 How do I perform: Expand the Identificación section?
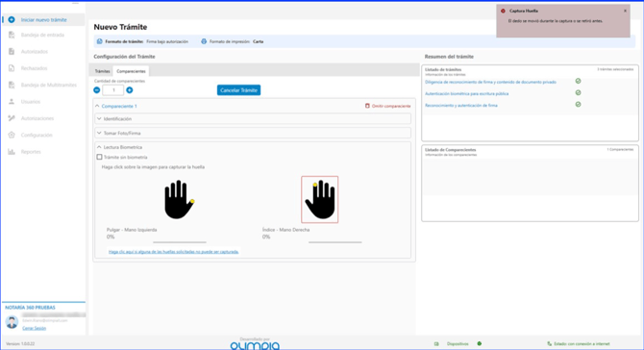coord(253,118)
